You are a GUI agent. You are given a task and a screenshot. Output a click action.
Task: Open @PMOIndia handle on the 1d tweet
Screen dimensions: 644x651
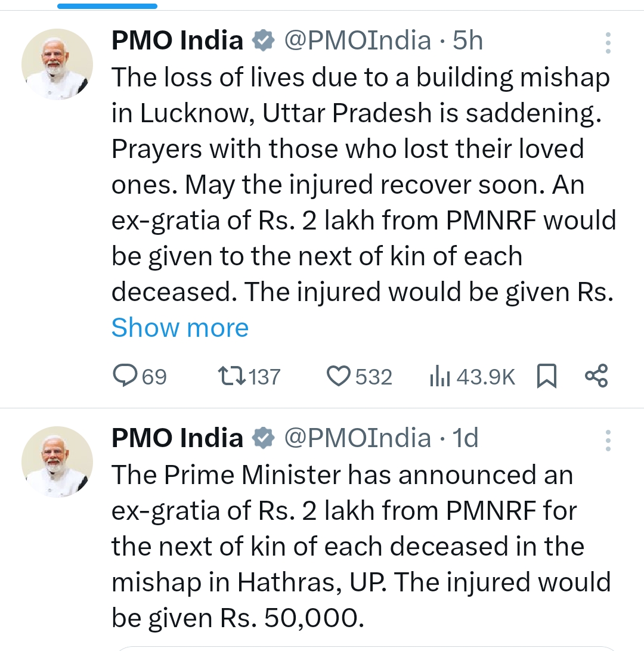tap(357, 438)
